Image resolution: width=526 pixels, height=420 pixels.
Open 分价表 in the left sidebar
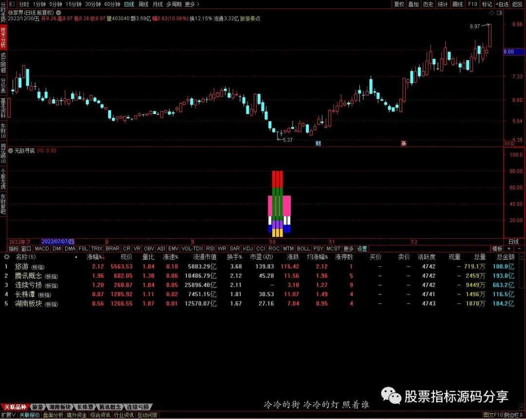(x=3, y=86)
